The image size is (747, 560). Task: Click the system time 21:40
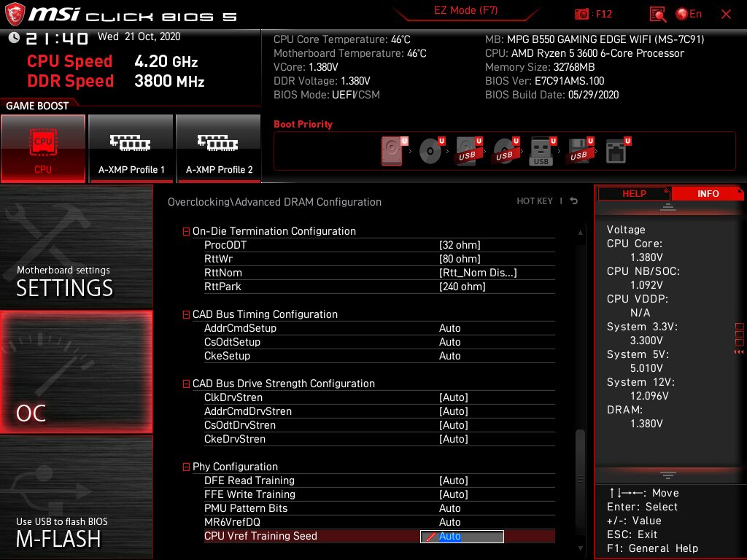[x=57, y=39]
